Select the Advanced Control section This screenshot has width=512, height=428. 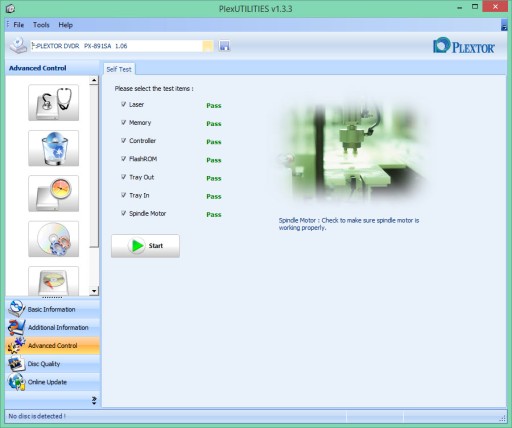tap(53, 345)
